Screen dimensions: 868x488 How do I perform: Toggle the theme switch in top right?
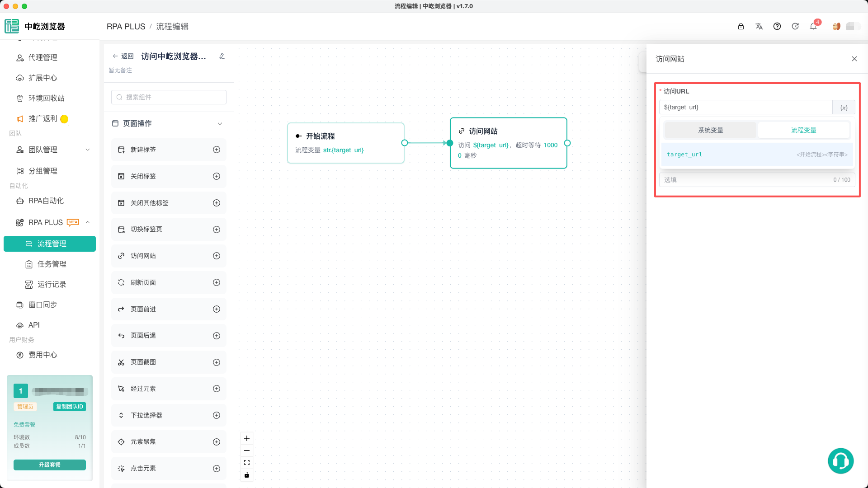853,26
